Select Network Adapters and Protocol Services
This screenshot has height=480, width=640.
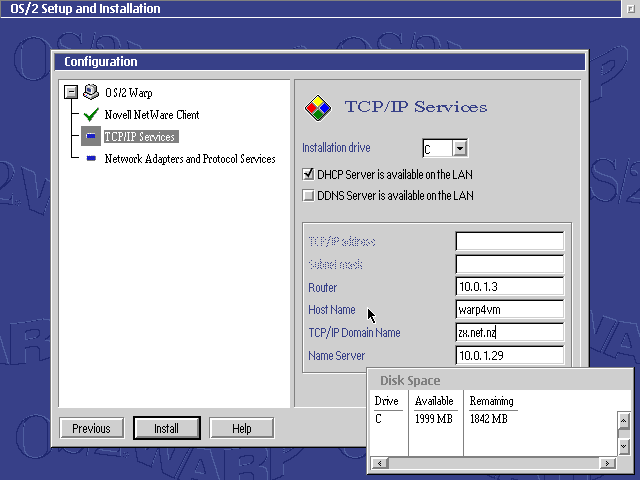pos(190,158)
